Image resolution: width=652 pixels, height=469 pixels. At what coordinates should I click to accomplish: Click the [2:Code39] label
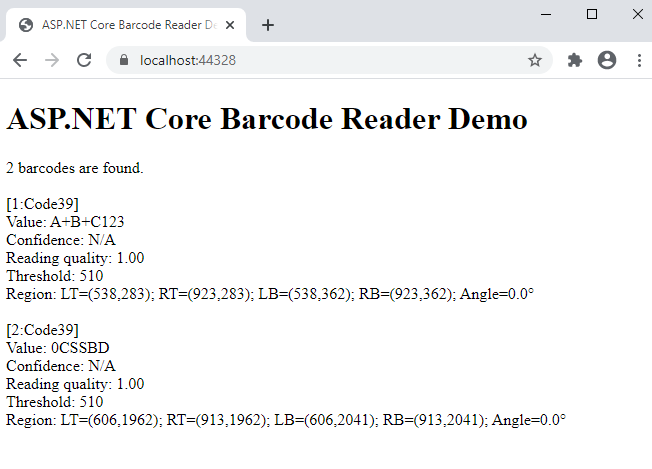[42, 330]
